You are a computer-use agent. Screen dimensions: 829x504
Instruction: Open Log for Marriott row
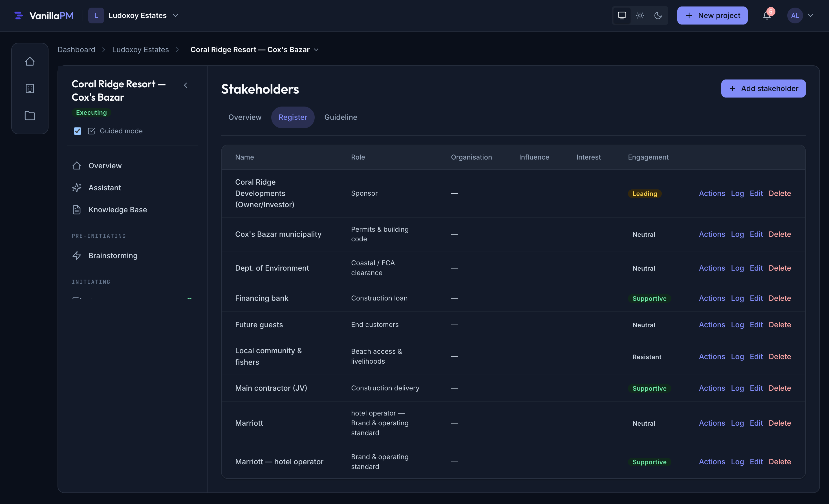[x=737, y=423]
